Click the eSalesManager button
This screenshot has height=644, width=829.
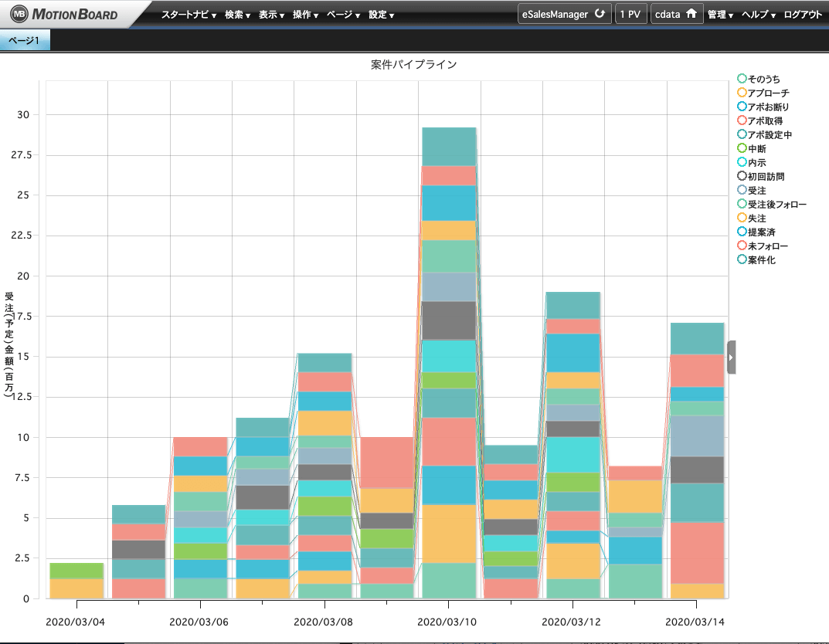[x=564, y=14]
